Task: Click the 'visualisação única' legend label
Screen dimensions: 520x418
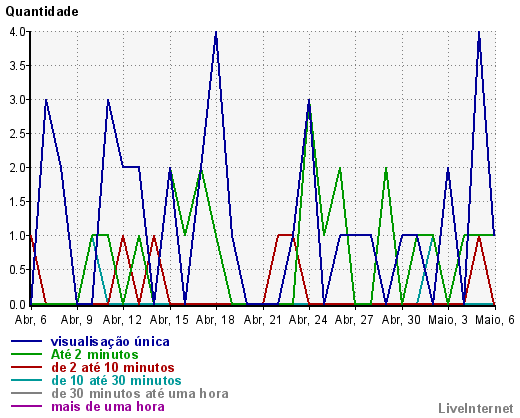Action: (x=110, y=342)
